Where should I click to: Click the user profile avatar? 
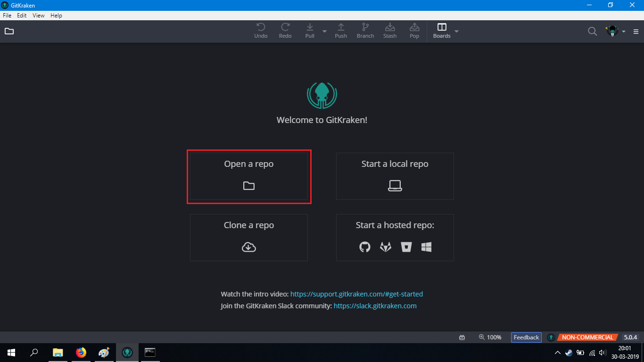tap(612, 32)
